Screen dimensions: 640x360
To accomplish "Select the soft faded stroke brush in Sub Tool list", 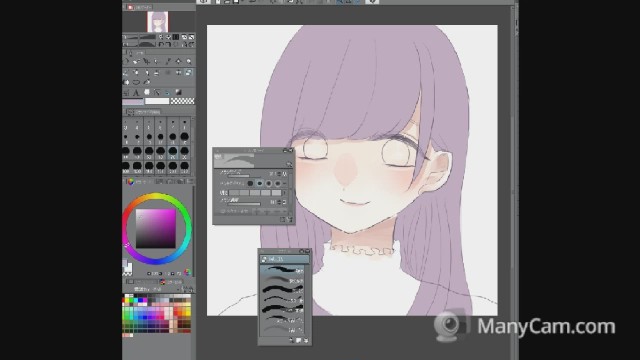I will click(x=282, y=280).
